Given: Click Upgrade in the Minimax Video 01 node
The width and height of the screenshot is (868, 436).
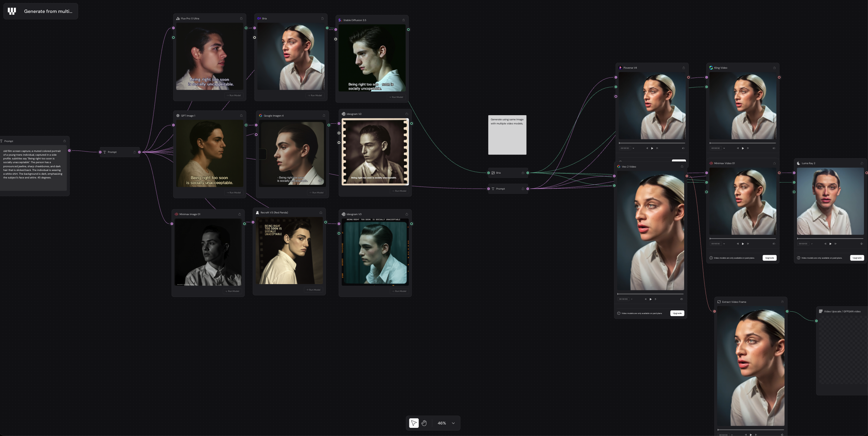Looking at the screenshot, I should pos(769,258).
